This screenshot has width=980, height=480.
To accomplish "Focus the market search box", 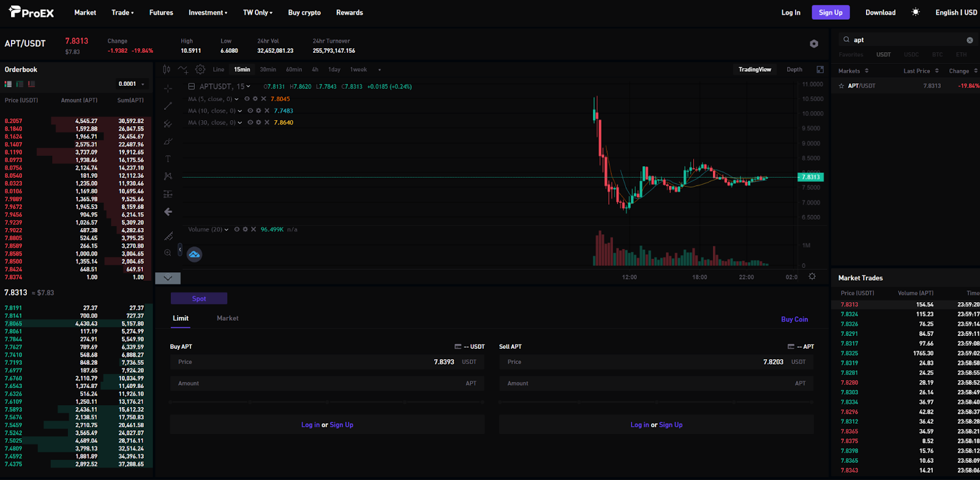I will coord(907,40).
